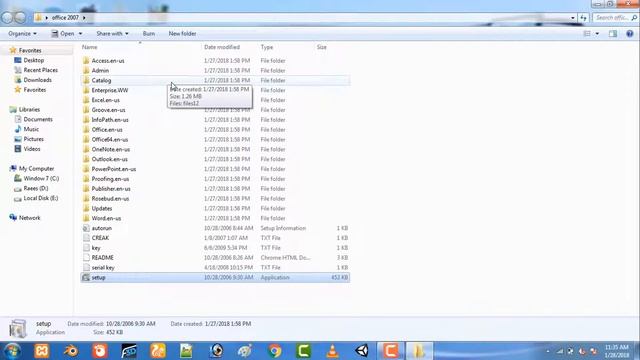Open the dropdown arrow next to Open
This screenshot has width=640, height=360.
(x=80, y=33)
